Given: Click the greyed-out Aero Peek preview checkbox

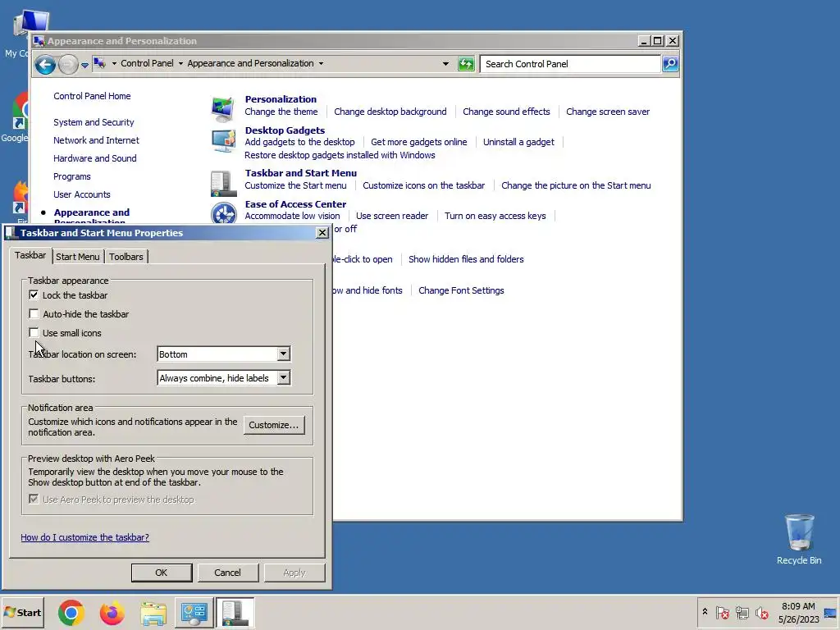Looking at the screenshot, I should coord(34,499).
